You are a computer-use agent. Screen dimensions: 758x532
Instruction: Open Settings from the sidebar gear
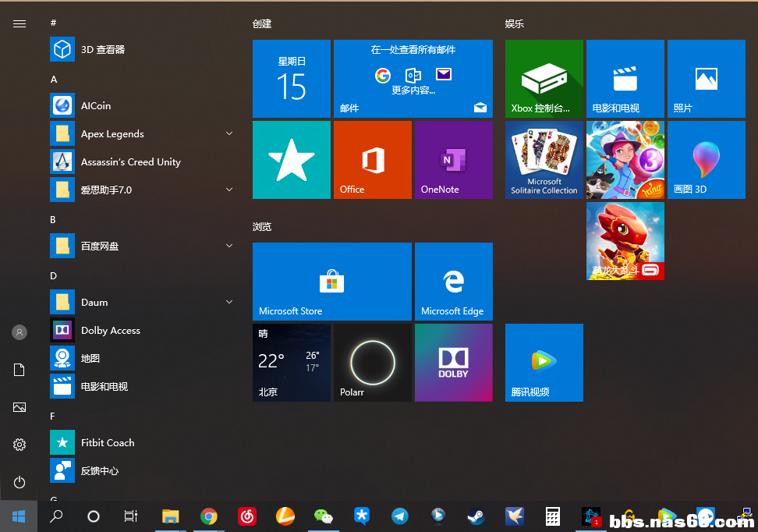[x=19, y=445]
